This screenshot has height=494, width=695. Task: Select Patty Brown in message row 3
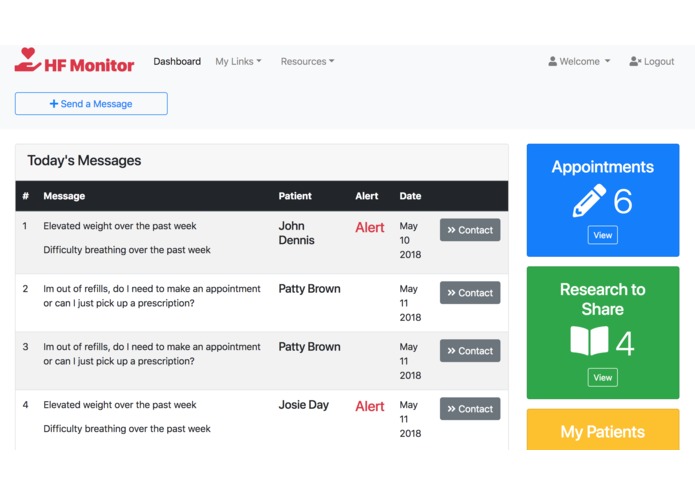tap(309, 347)
